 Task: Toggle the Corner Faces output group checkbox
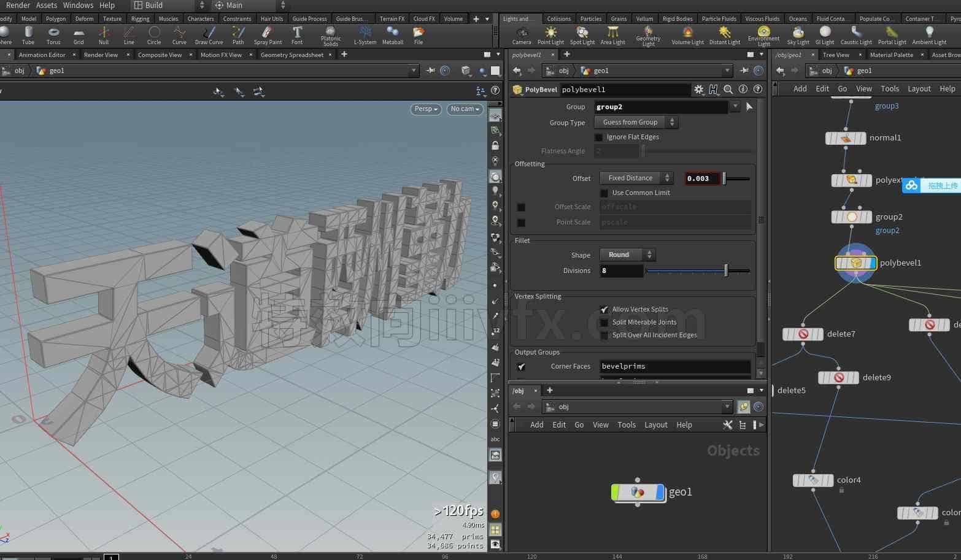coord(521,366)
